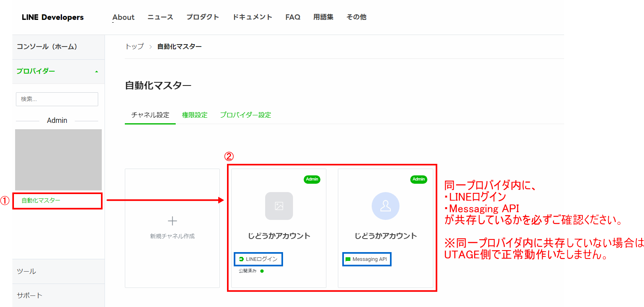The image size is (644, 307).
Task: Click the green 公開済み status dot
Action: pyautogui.click(x=262, y=271)
